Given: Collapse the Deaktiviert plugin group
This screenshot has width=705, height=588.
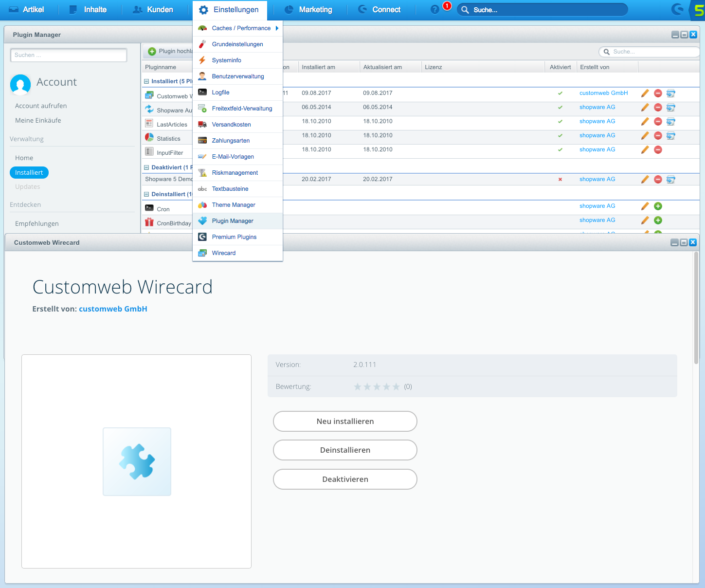Looking at the screenshot, I should coord(146,167).
